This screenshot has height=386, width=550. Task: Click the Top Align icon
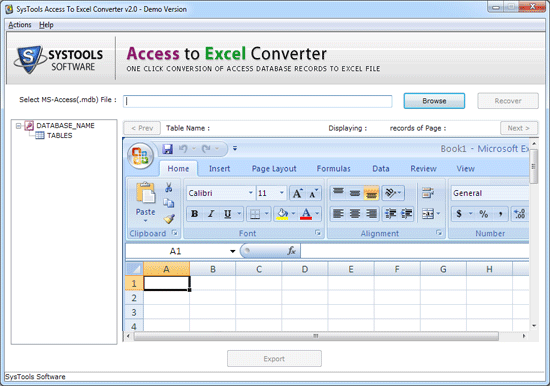338,193
